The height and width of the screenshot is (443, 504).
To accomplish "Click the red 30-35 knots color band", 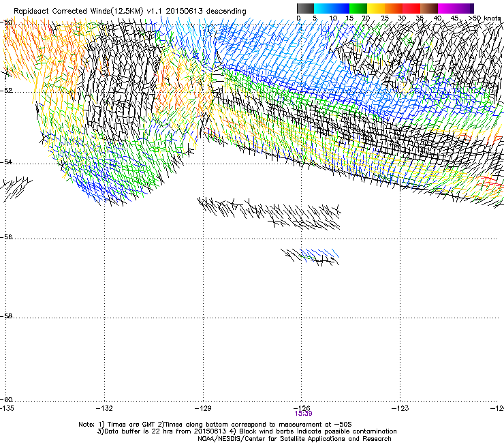I will [411, 8].
